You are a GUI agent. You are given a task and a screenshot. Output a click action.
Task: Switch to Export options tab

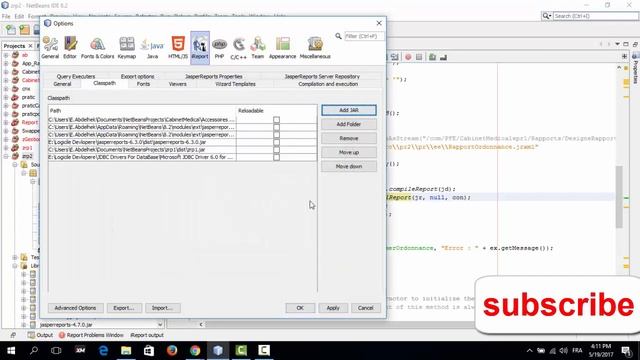tap(138, 76)
